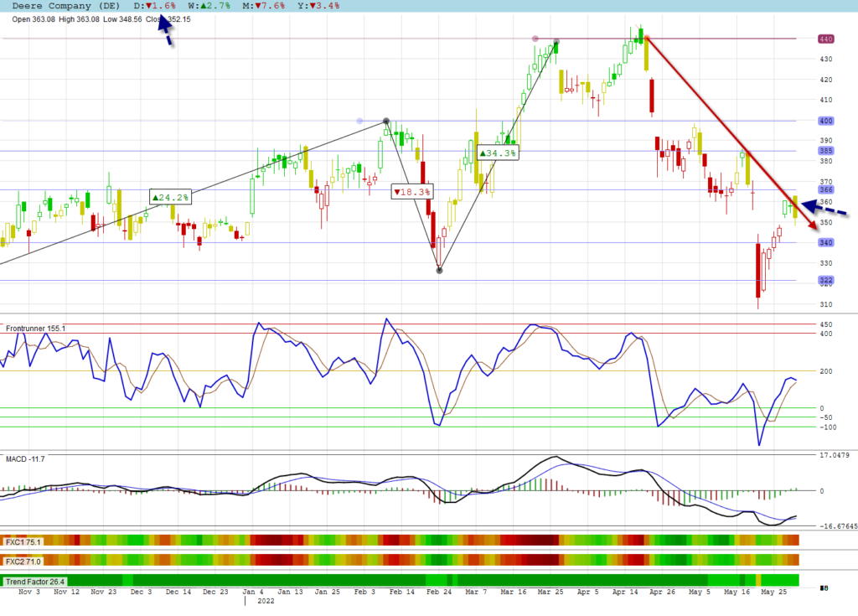The height and width of the screenshot is (616, 858).
Task: Click the MACD -11.7 indicator label
Action: [25, 458]
